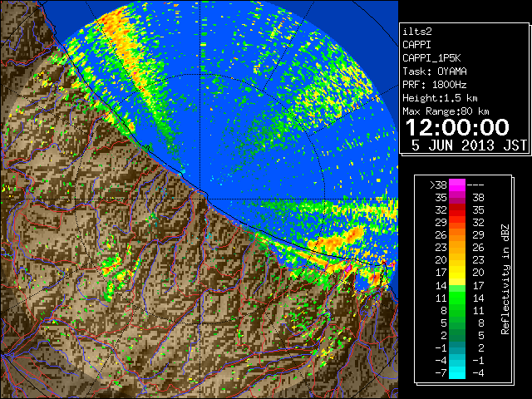Click the ">38" legend label
The width and height of the screenshot is (532, 399).
click(x=438, y=185)
